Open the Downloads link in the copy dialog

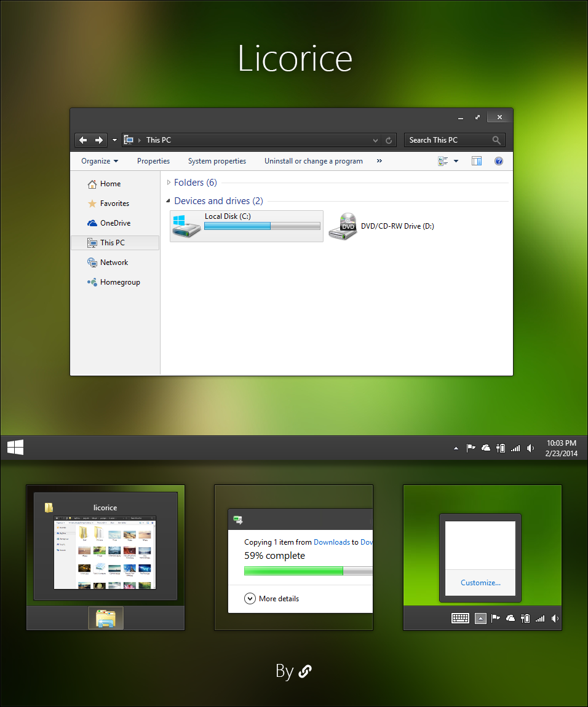pyautogui.click(x=332, y=542)
